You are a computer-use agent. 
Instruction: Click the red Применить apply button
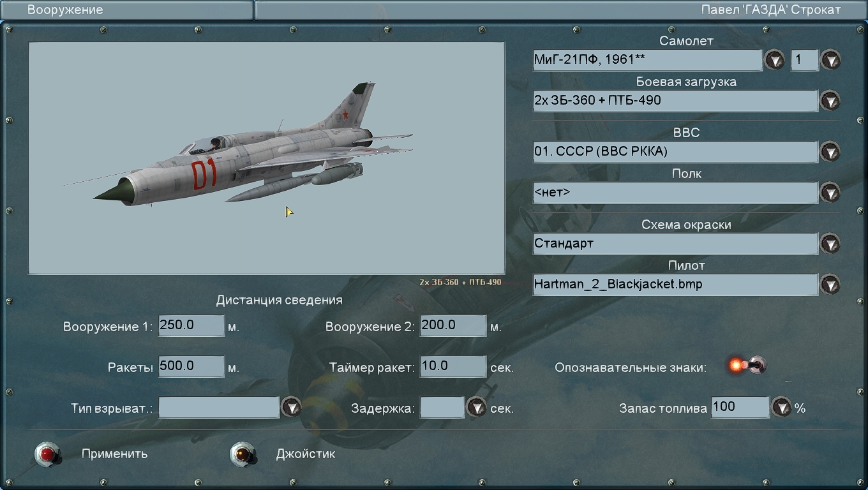[48, 454]
